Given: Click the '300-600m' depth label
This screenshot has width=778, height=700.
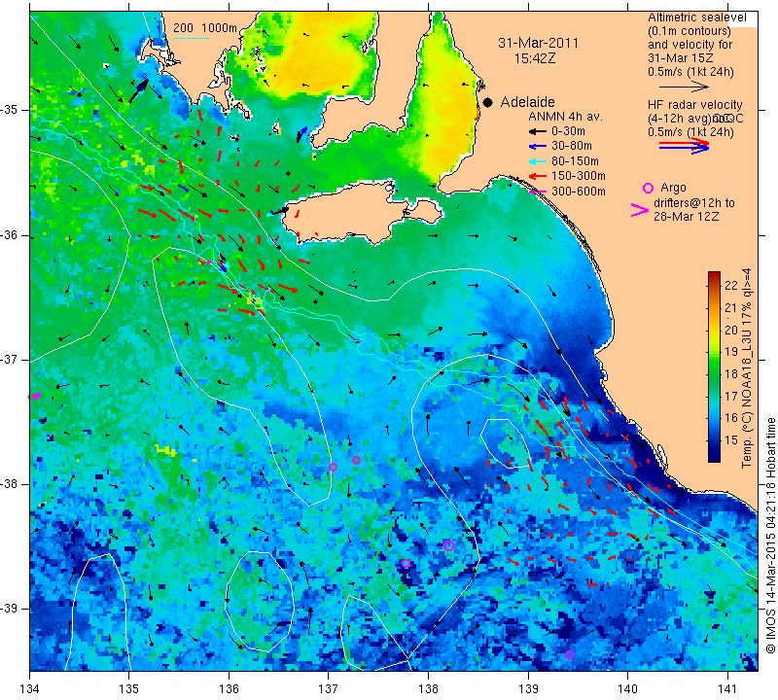Looking at the screenshot, I should (578, 192).
